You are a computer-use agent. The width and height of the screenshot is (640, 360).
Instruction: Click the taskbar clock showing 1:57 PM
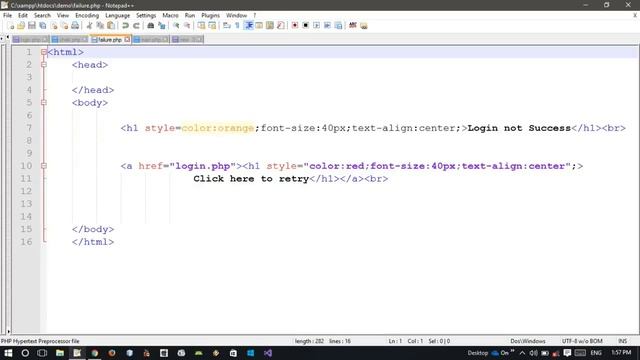tap(621, 353)
